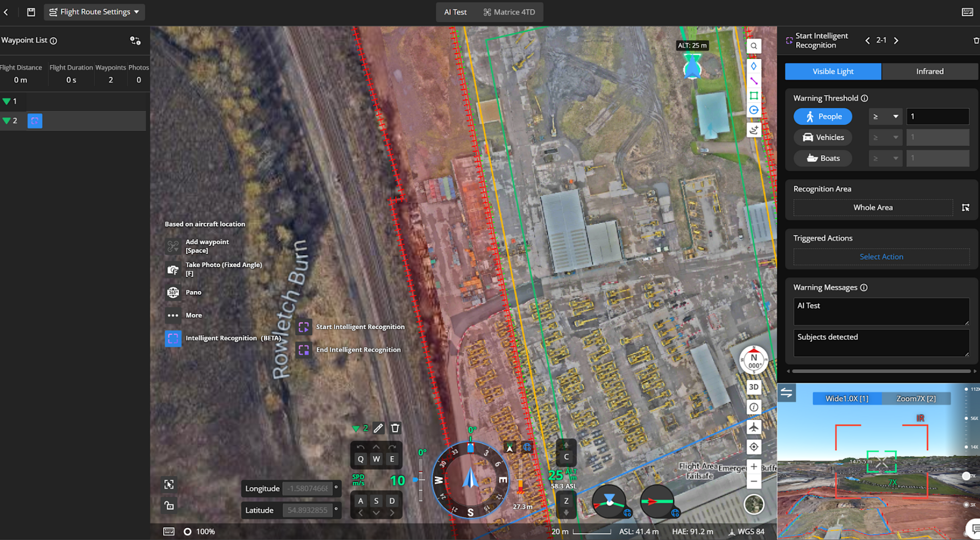Image resolution: width=980 pixels, height=540 pixels.
Task: Click the map info button
Action: click(x=754, y=407)
